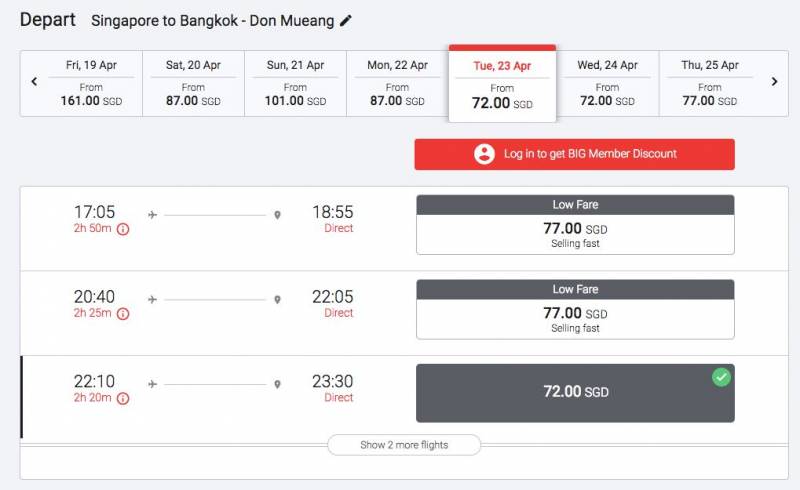Click info icon for 2h 20m flight
This screenshot has width=800, height=490.
(x=123, y=399)
